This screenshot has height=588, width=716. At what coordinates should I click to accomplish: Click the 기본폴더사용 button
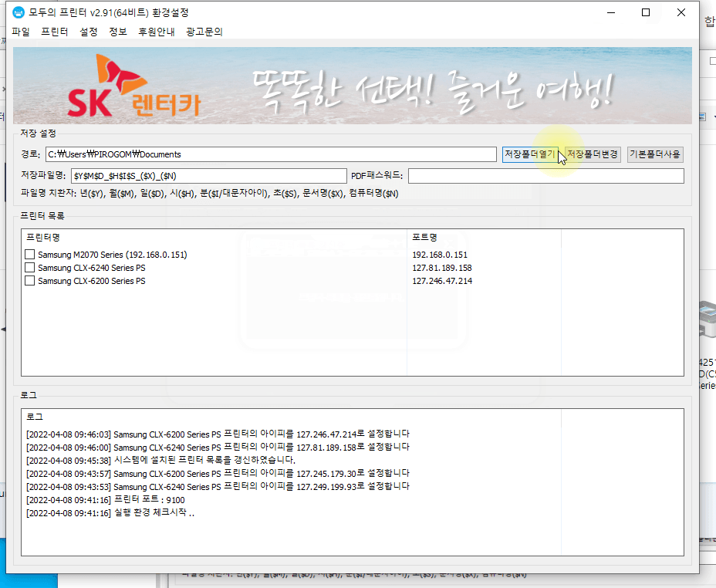pos(655,154)
